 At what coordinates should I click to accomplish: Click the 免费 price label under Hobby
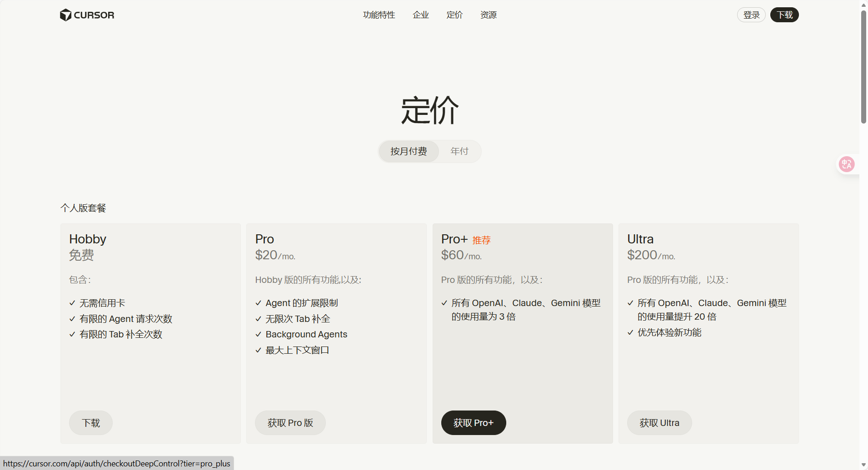pyautogui.click(x=81, y=255)
